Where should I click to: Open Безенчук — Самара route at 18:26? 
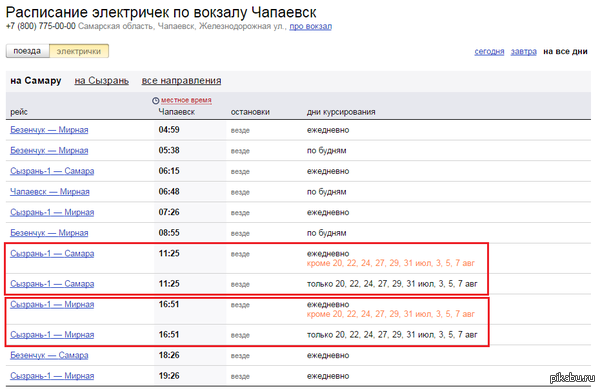(49, 355)
